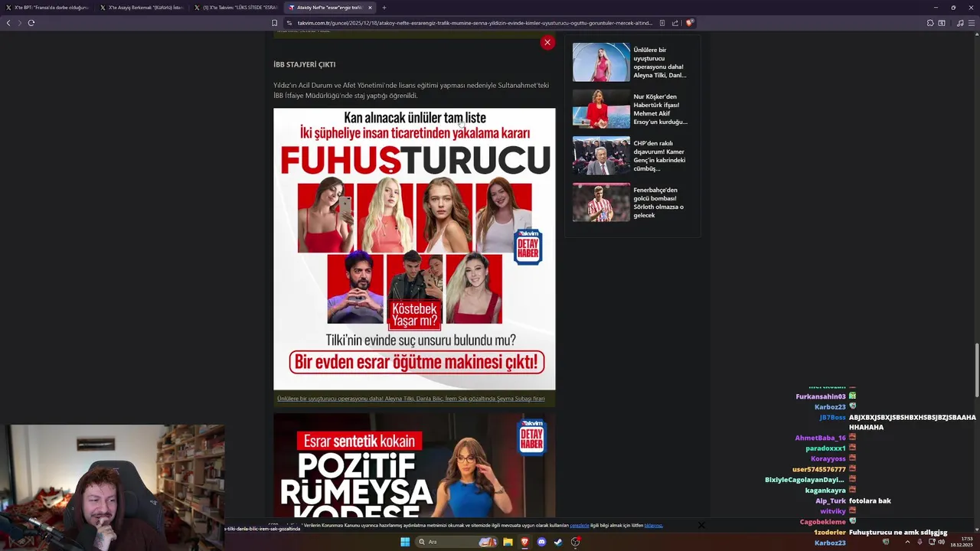Image resolution: width=980 pixels, height=551 pixels.
Task: Open the Brave hamburger main menu
Action: pos(972,23)
